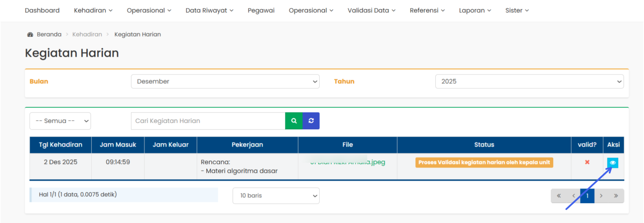Open the Laporan menu

click(475, 10)
